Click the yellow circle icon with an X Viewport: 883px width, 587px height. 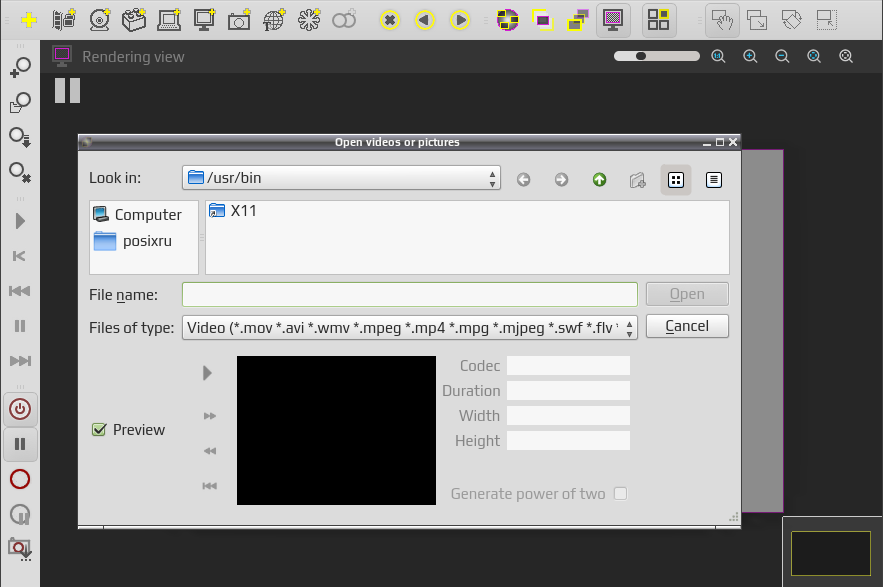[x=390, y=20]
